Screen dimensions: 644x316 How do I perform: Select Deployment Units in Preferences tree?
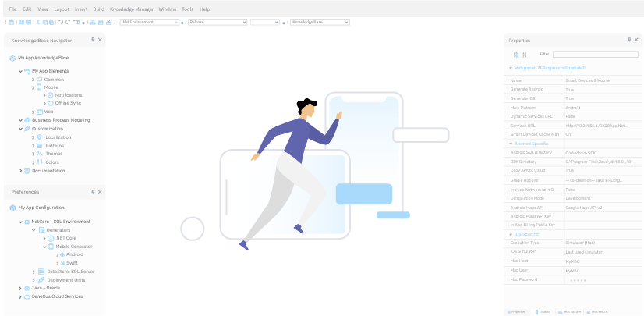65,279
